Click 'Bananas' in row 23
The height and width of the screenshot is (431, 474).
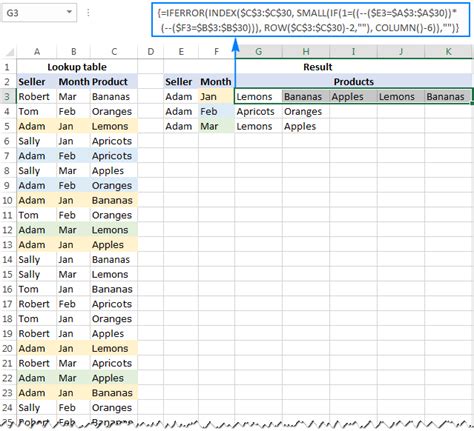[112, 393]
